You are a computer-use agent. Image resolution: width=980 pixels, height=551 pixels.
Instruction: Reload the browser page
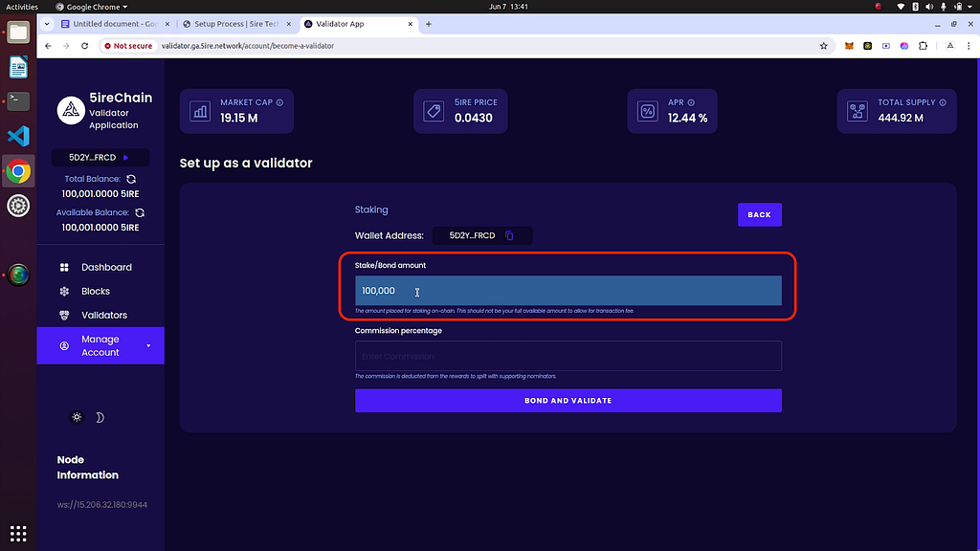pyautogui.click(x=84, y=46)
